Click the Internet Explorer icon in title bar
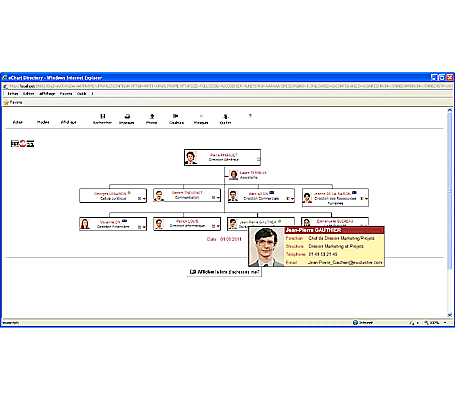This screenshot has height=400, width=455. coord(5,78)
